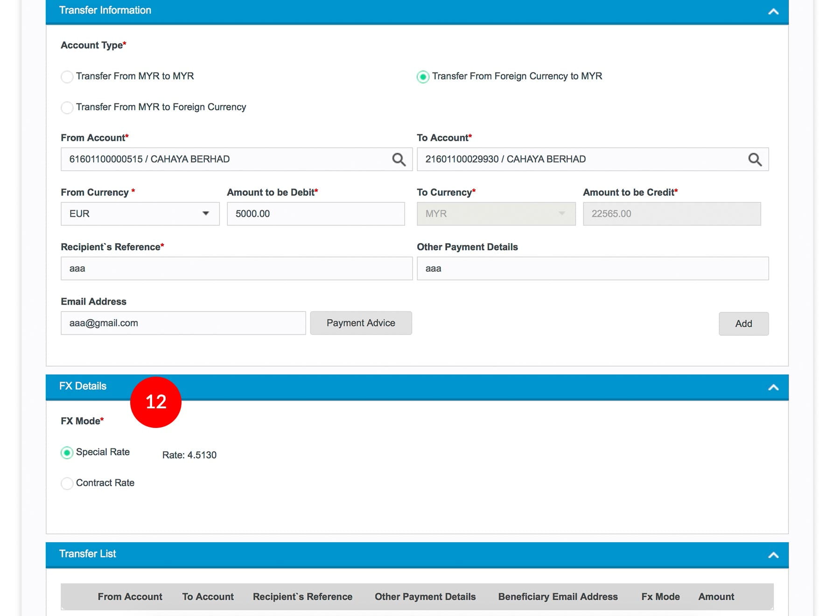
Task: Click the To Account search magnifier icon
Action: point(755,160)
